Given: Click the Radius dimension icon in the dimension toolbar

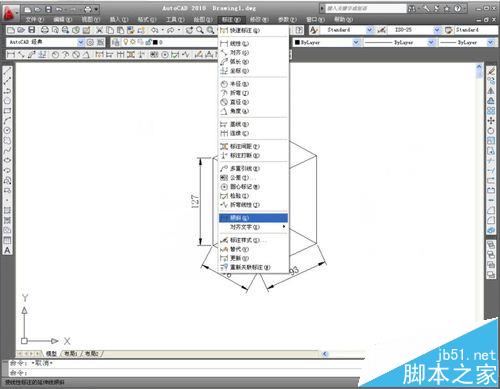Looking at the screenshot, I should pyautogui.click(x=55, y=54).
